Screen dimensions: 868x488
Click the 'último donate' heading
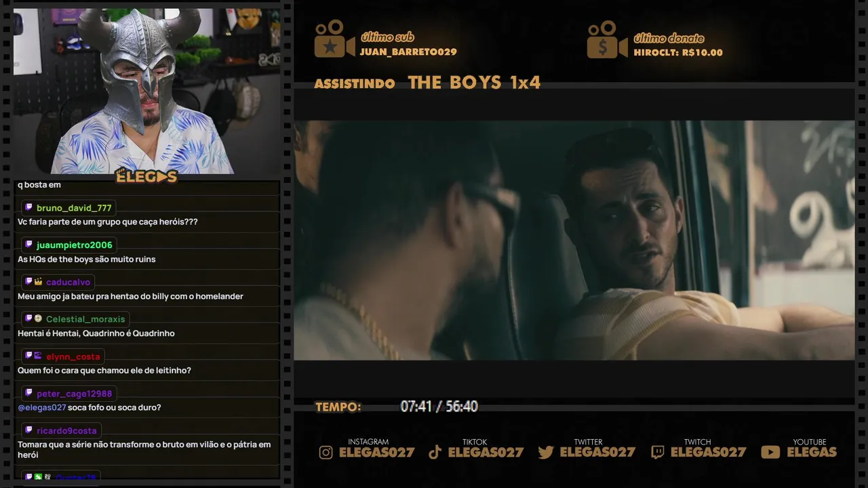coord(669,38)
